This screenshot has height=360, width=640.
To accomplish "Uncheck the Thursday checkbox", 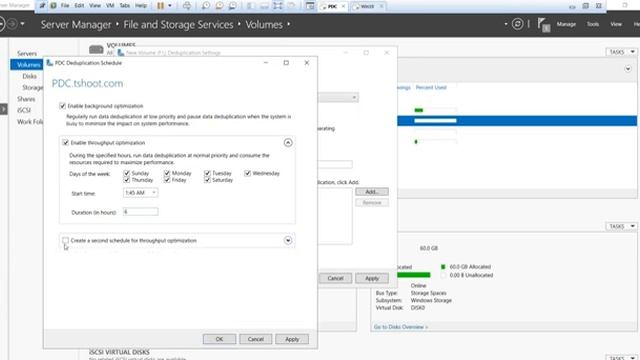I will pos(127,180).
